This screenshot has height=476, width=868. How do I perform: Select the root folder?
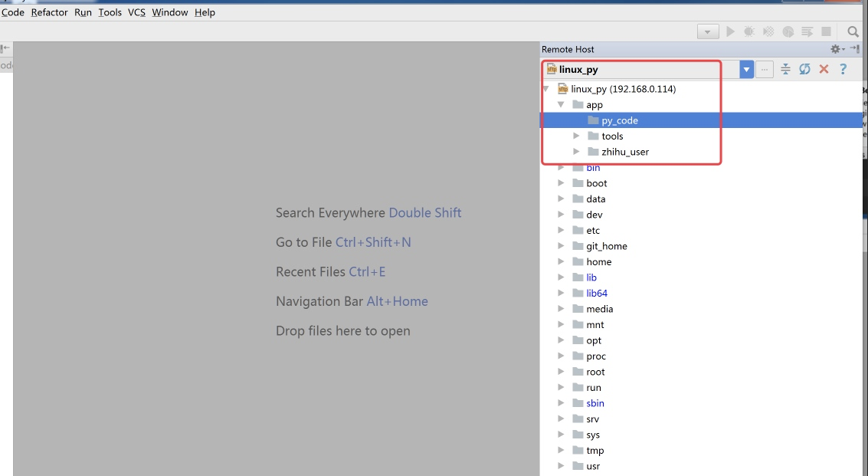[x=595, y=372]
